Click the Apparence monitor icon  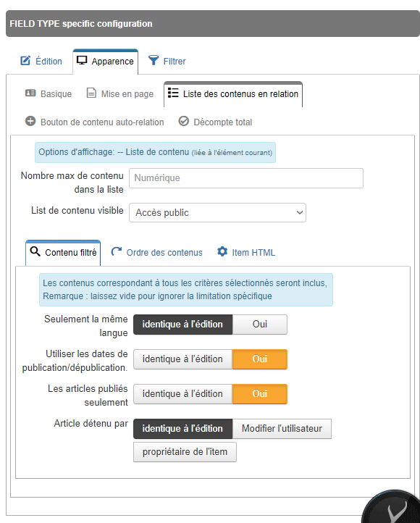(x=82, y=60)
